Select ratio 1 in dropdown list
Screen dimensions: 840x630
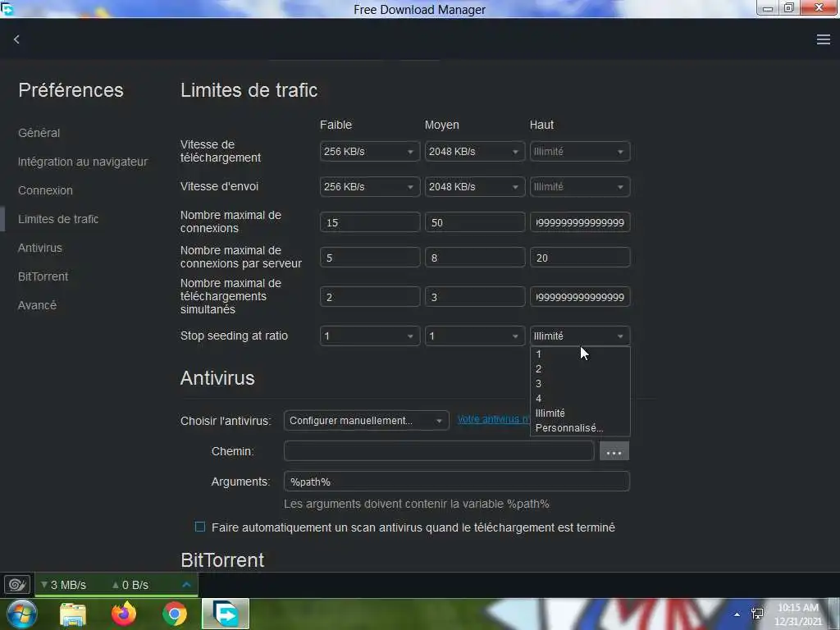pos(580,354)
